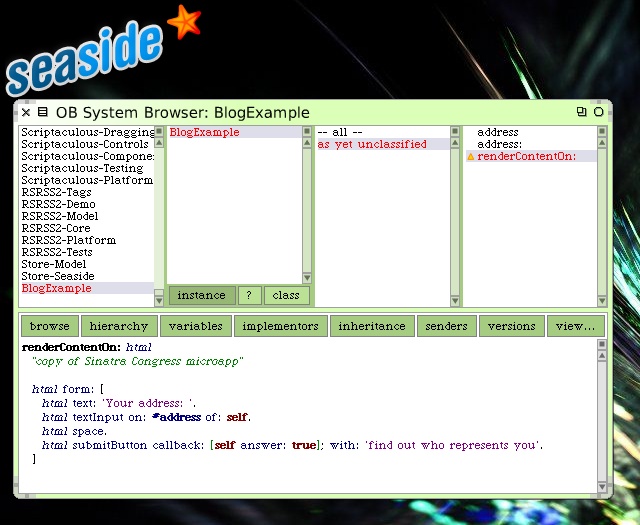The height and width of the screenshot is (525, 640).
Task: Select BlogExample in the category list
Action: click(87, 288)
